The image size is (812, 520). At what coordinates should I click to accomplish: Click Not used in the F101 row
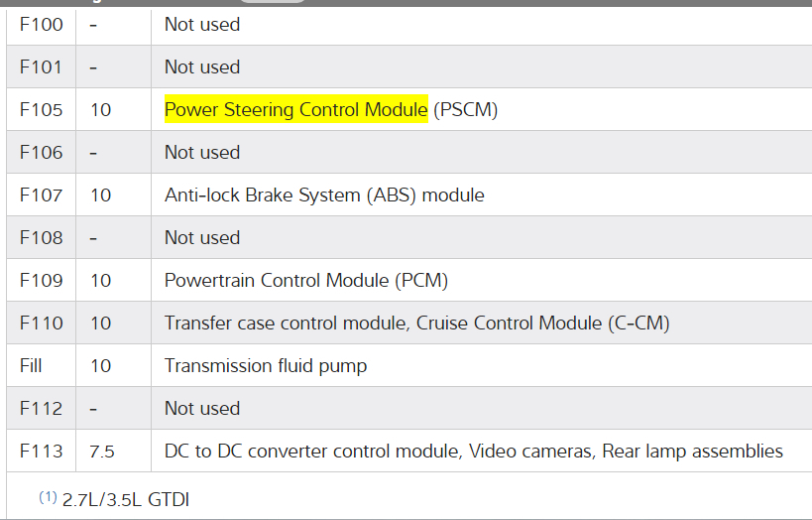(x=202, y=67)
